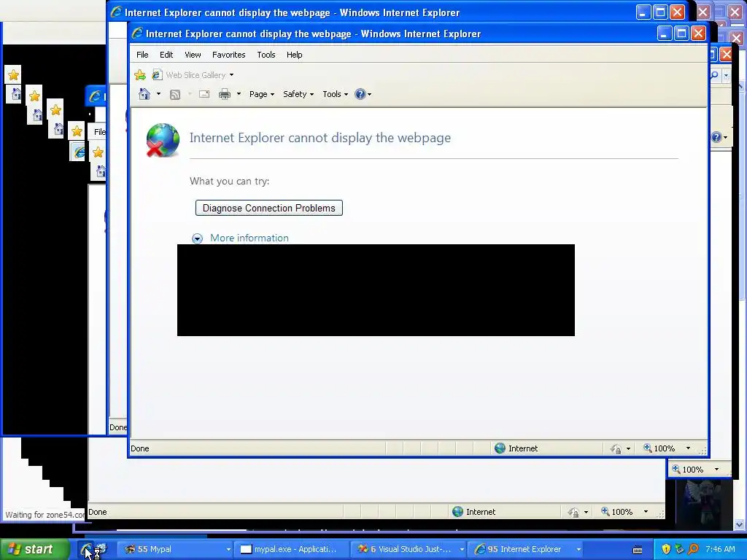Click the blue Help question mark icon
747x560 pixels.
click(x=360, y=94)
